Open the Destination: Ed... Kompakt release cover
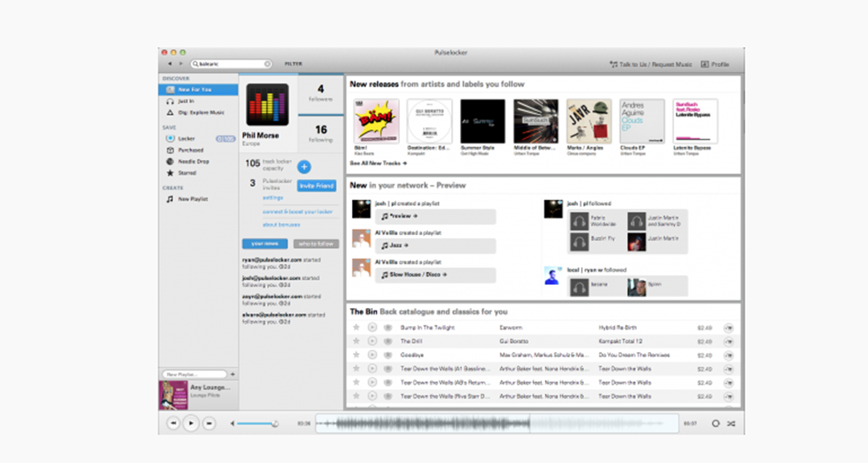 point(430,121)
